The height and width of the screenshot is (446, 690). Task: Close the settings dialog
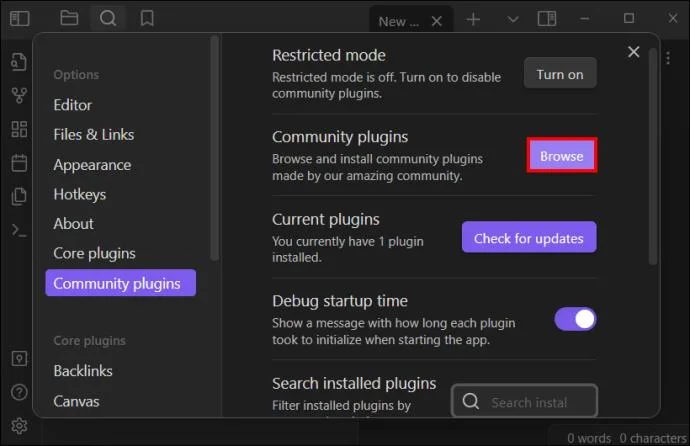pos(634,52)
